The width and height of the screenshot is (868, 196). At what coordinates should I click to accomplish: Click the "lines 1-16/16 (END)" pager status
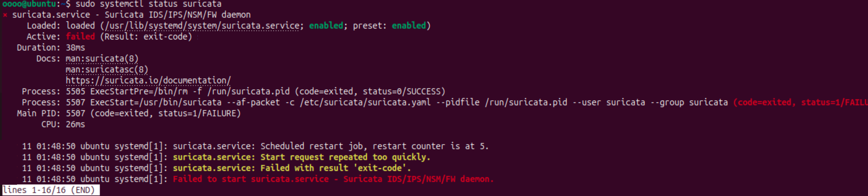(51, 190)
